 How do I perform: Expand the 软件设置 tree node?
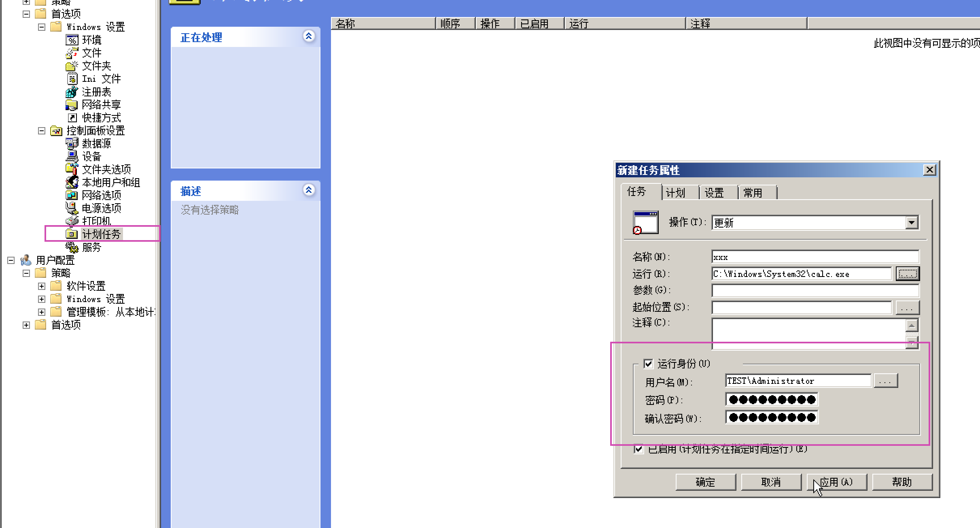point(42,286)
